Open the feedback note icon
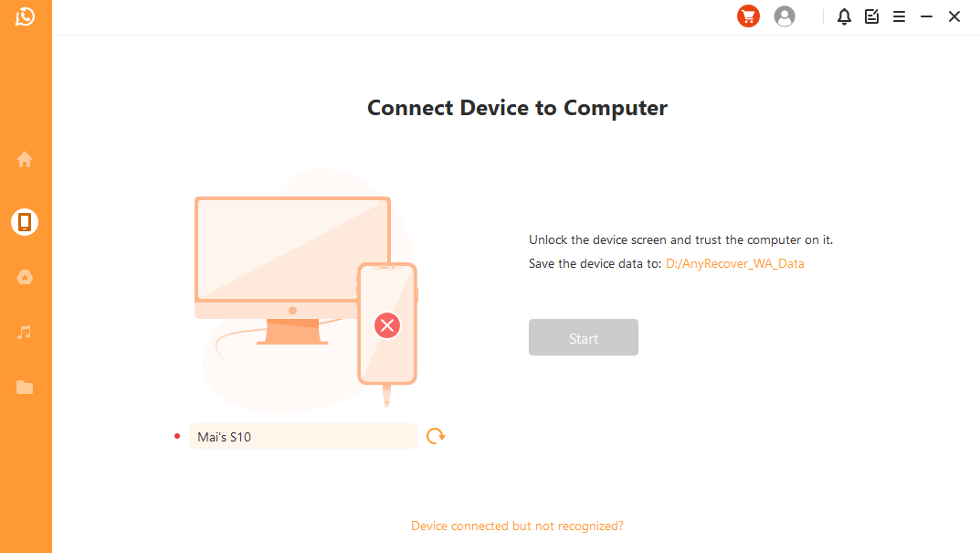Viewport: 980px width, 553px height. tap(871, 16)
